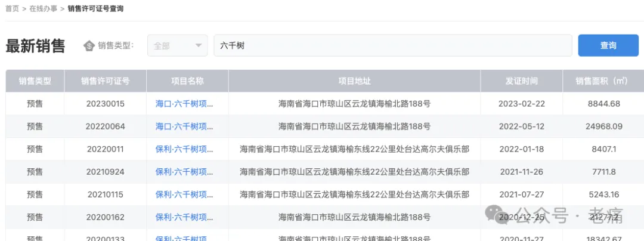Viewport: 644px width, 241px height.
Task: Click the 销售面积 column header
Action: (x=603, y=81)
